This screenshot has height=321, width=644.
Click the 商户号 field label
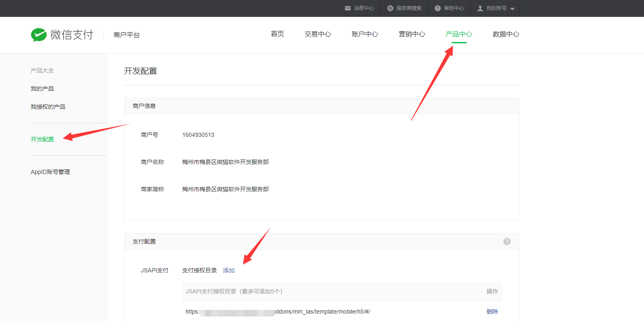pos(149,135)
